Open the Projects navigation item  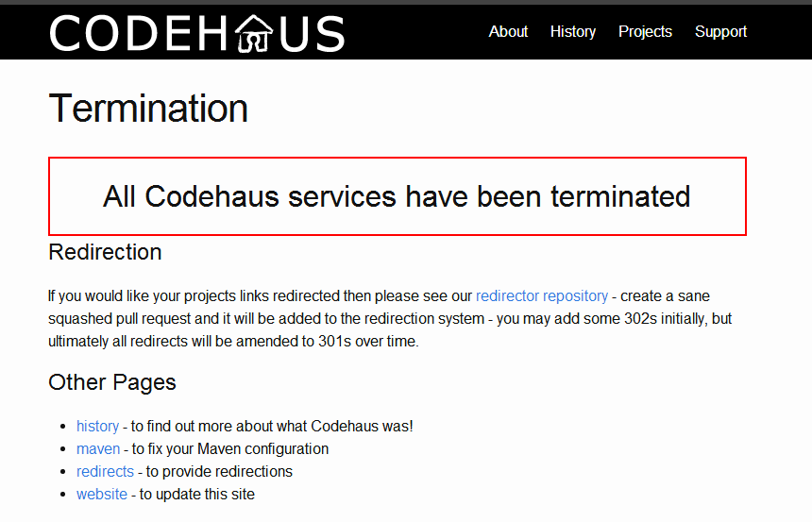click(x=645, y=32)
